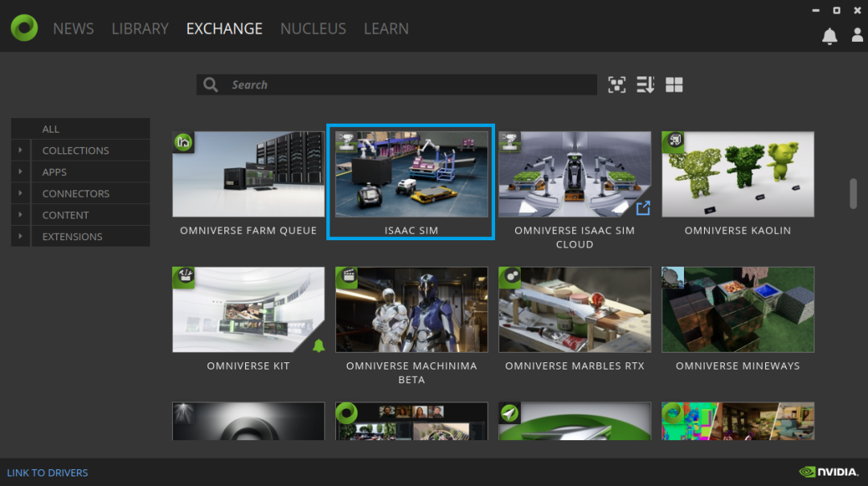This screenshot has width=868, height=486.
Task: Select the ALL category in the sidebar
Action: pos(50,129)
